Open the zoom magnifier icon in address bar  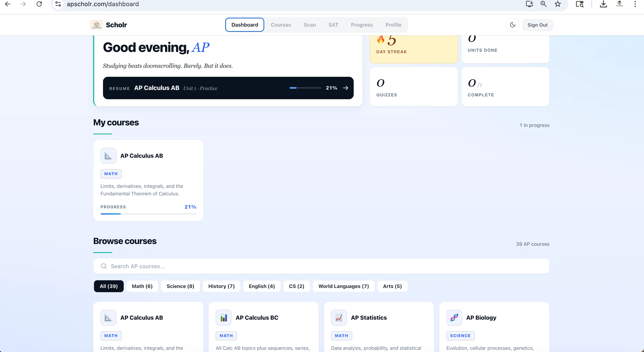tap(543, 4)
